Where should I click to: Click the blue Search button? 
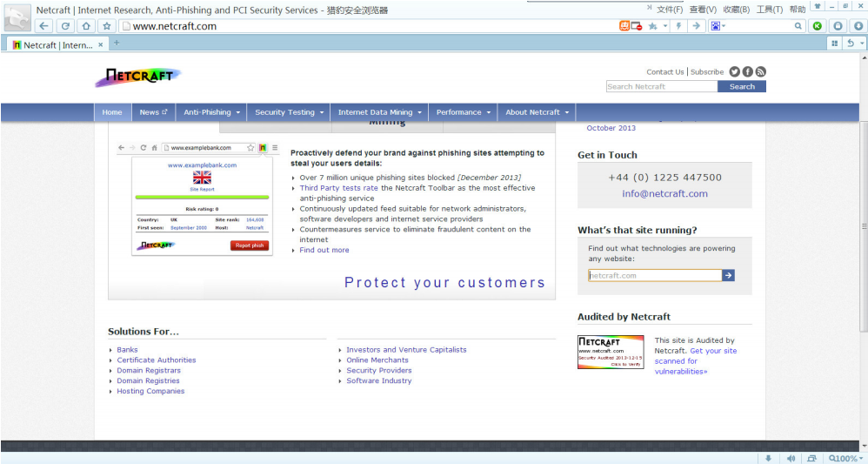pyautogui.click(x=742, y=86)
